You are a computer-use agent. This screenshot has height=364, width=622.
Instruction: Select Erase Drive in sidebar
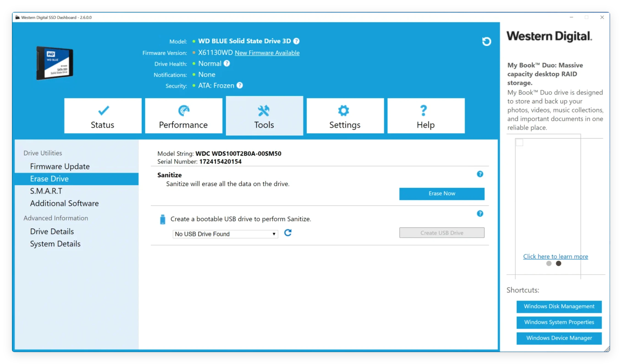click(x=77, y=179)
